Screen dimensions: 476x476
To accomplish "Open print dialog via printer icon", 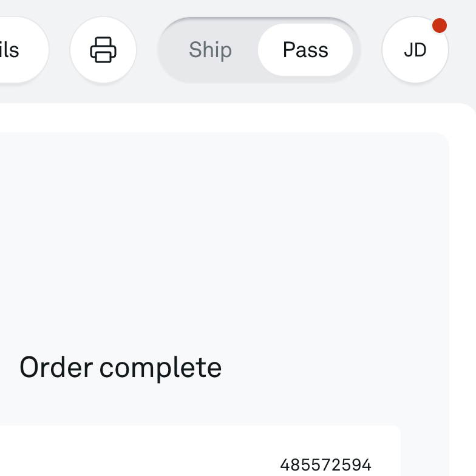I will pyautogui.click(x=103, y=50).
